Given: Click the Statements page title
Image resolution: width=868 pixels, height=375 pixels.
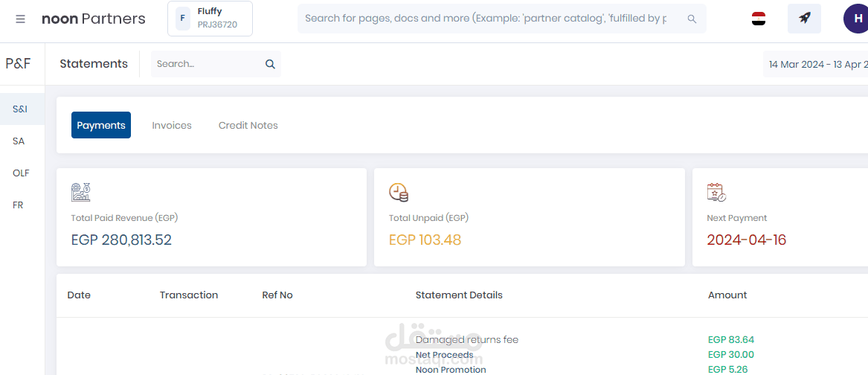Looking at the screenshot, I should (94, 64).
